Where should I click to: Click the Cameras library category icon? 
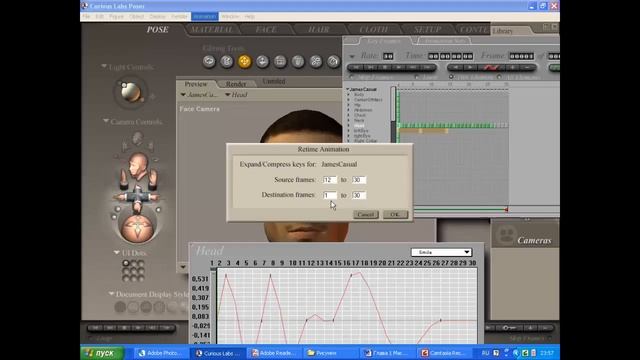coord(507,235)
